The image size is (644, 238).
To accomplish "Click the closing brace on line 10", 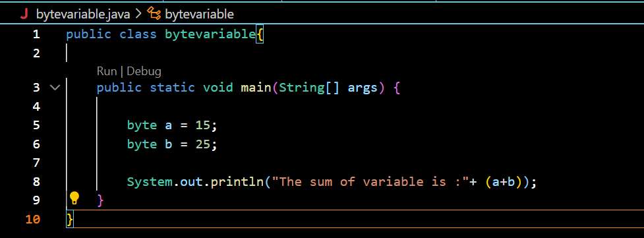I will (x=70, y=219).
